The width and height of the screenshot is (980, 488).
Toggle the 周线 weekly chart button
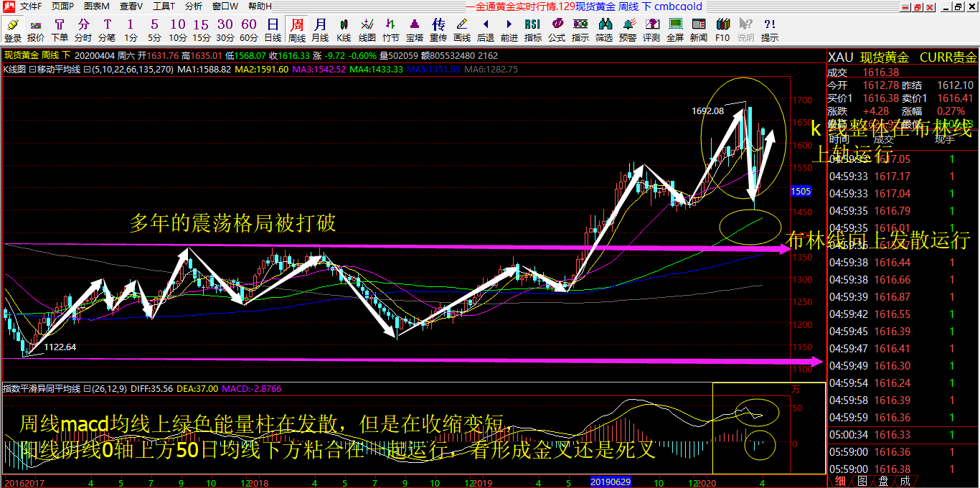(x=296, y=30)
